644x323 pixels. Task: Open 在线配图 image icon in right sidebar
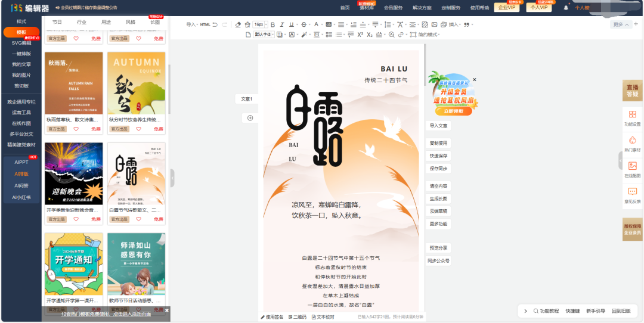coord(632,166)
